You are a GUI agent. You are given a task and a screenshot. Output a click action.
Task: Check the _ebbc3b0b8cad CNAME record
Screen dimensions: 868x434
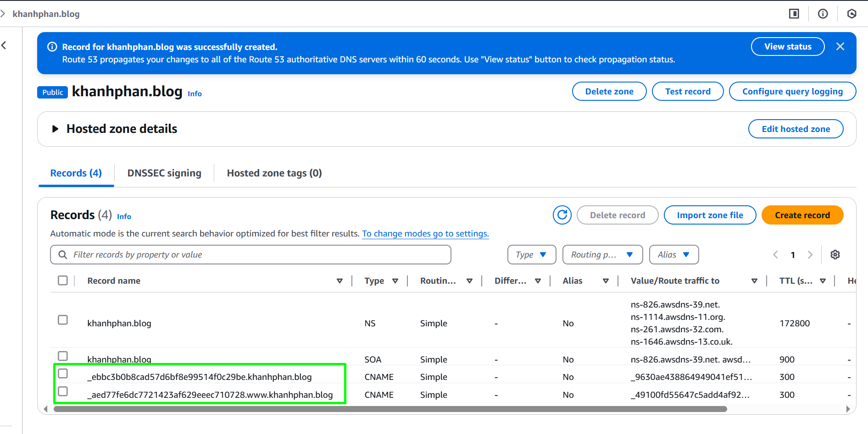[63, 374]
